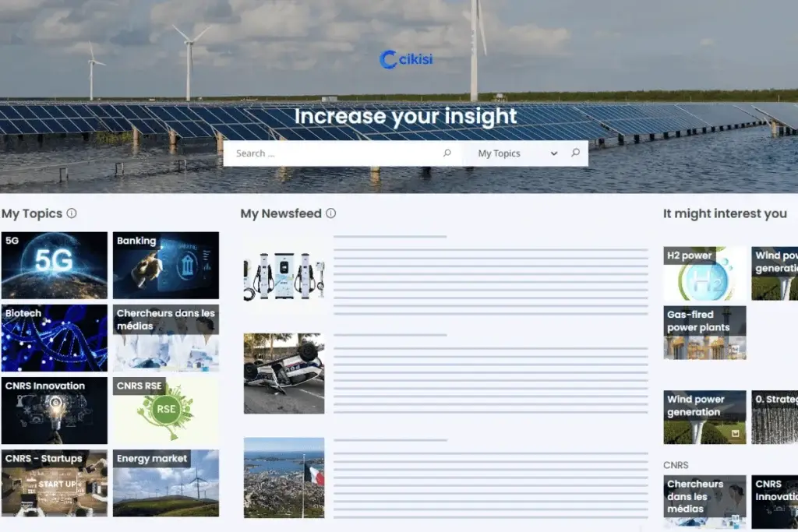The width and height of the screenshot is (798, 532).
Task: Click the search magnifier inside search field
Action: pos(447,153)
